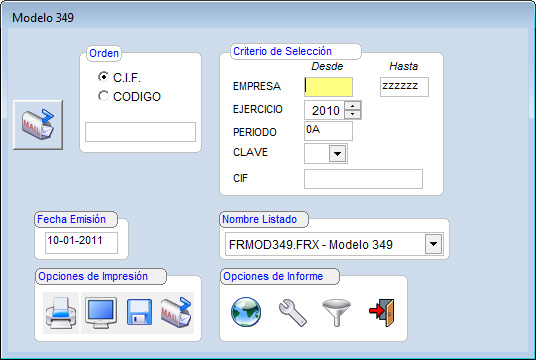Click the EMPRESA Desde yellow field
This screenshot has width=536, height=360.
[x=329, y=87]
